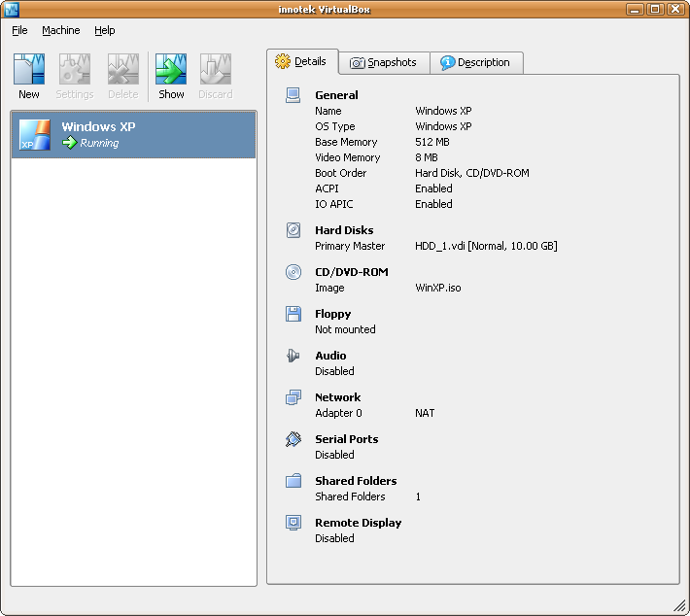
Task: Click the NAT adapter value
Action: click(425, 413)
